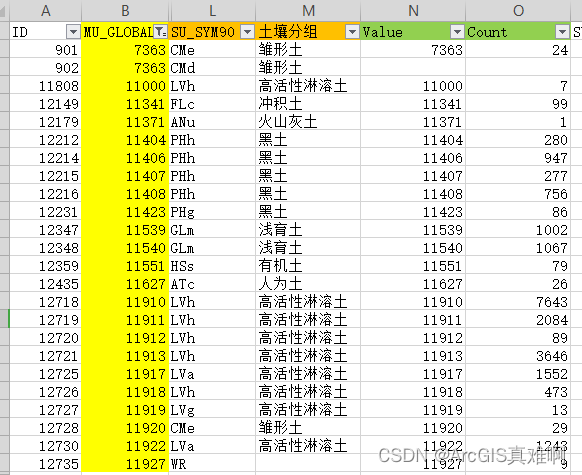Select ID cell 12348
The image size is (582, 475).
click(45, 248)
